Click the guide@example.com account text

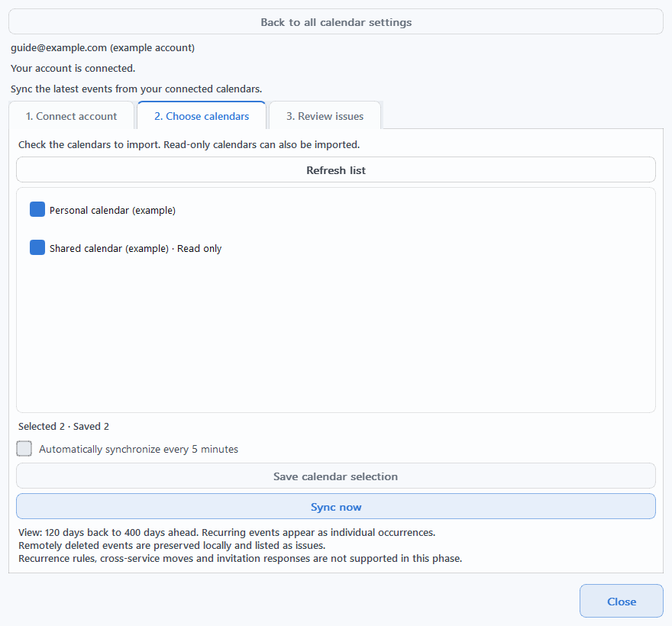(x=103, y=47)
